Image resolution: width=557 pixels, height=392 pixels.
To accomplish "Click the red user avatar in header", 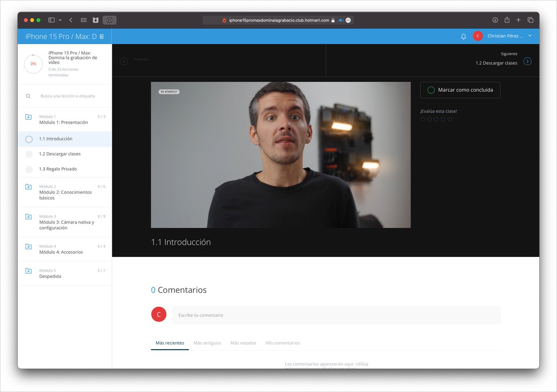I will tap(478, 36).
